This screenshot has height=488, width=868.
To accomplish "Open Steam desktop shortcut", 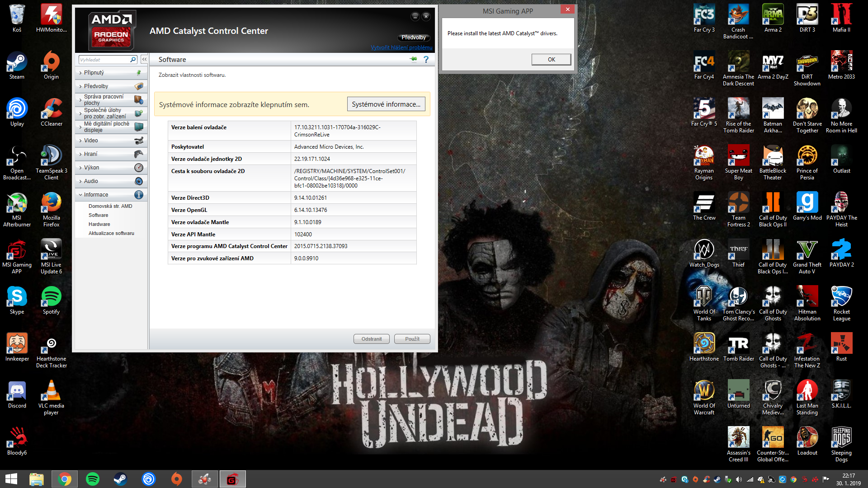I will [17, 66].
